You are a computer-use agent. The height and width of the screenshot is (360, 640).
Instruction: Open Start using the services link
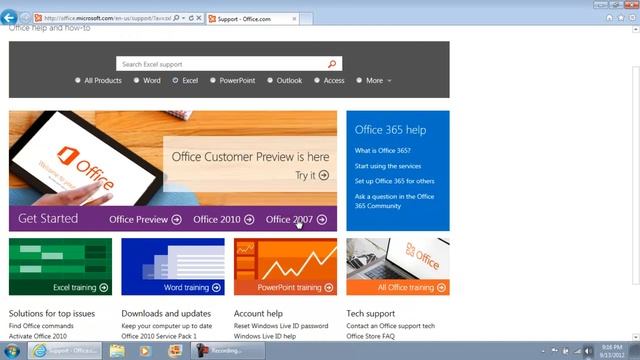click(388, 166)
